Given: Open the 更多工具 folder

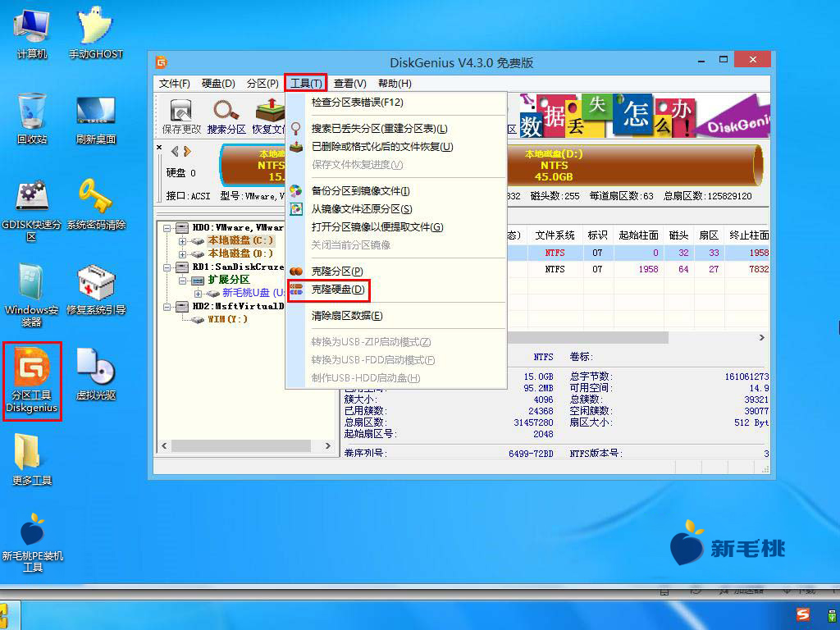Looking at the screenshot, I should point(32,459).
